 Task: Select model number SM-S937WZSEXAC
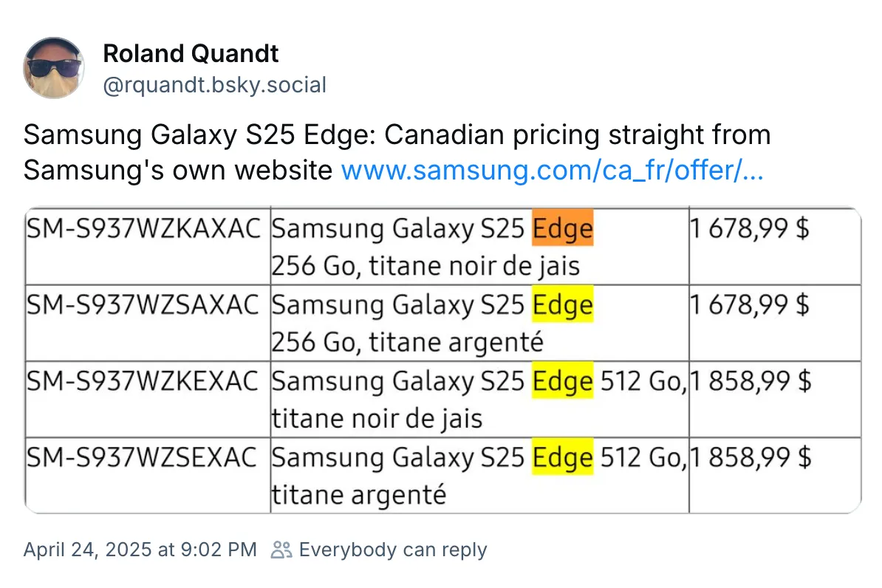coord(140,457)
